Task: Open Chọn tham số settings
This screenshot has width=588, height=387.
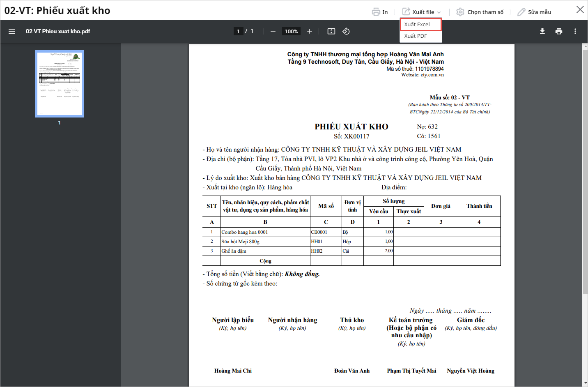Action: click(x=480, y=12)
